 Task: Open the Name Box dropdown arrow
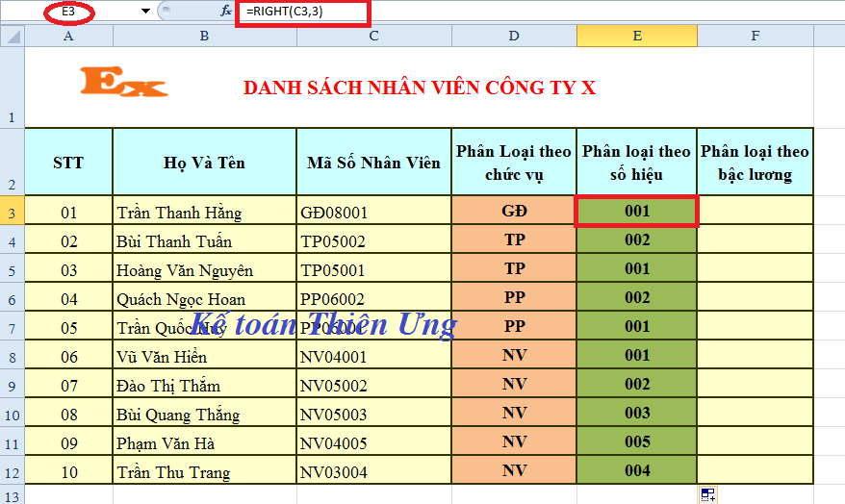(145, 12)
